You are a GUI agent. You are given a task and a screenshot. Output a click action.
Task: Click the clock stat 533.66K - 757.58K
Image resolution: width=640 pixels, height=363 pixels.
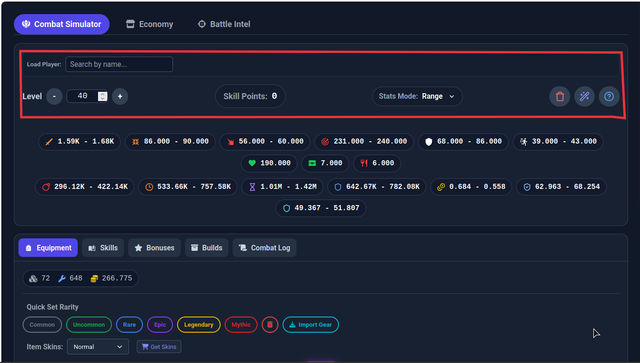click(x=188, y=187)
